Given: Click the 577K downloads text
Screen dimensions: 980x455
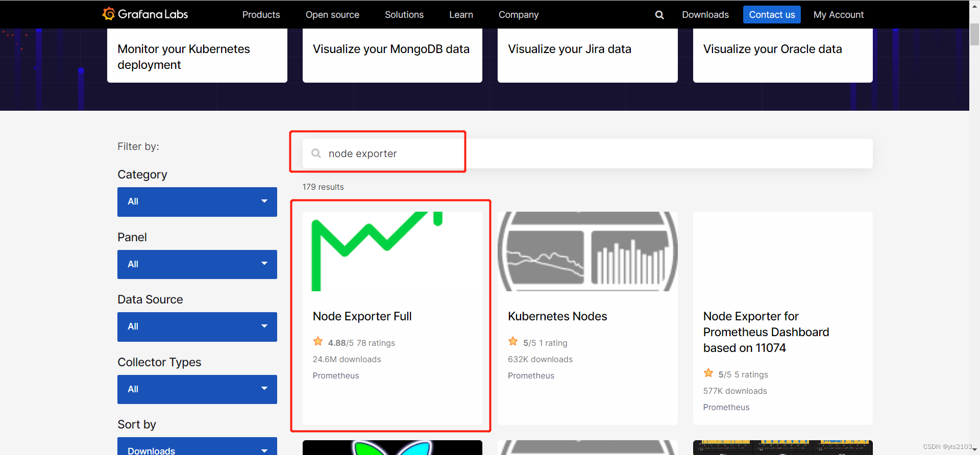Looking at the screenshot, I should point(734,391).
